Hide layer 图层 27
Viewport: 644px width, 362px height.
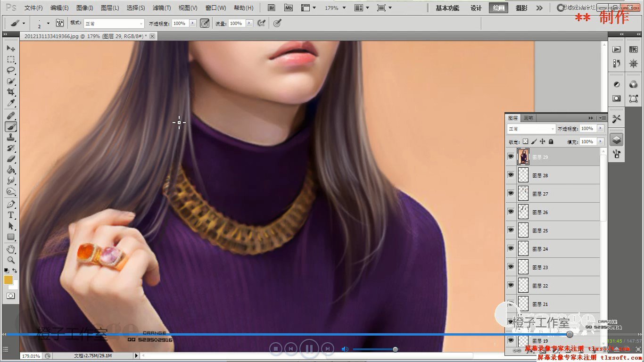(x=511, y=193)
